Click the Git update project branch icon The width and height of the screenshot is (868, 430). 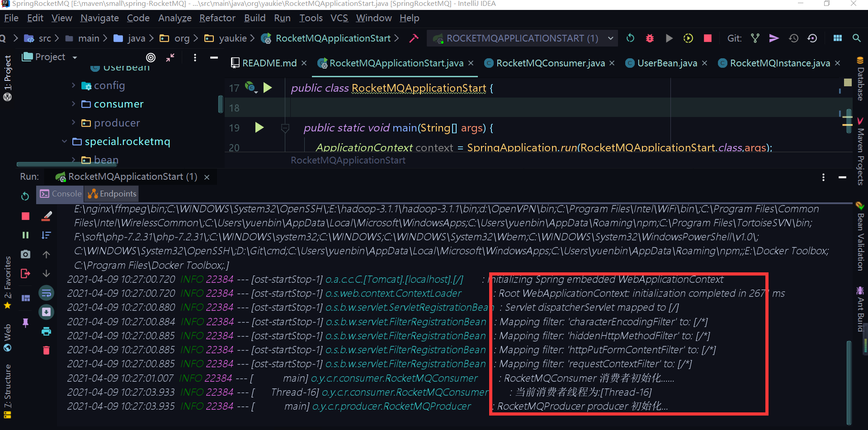pos(755,38)
